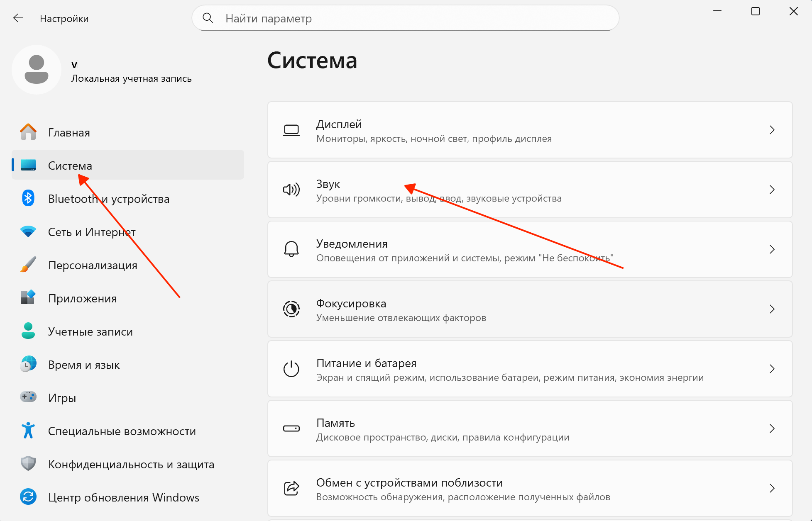Screen dimensions: 812x521
Task: Click the Учетные записи person icon
Action: 28,331
